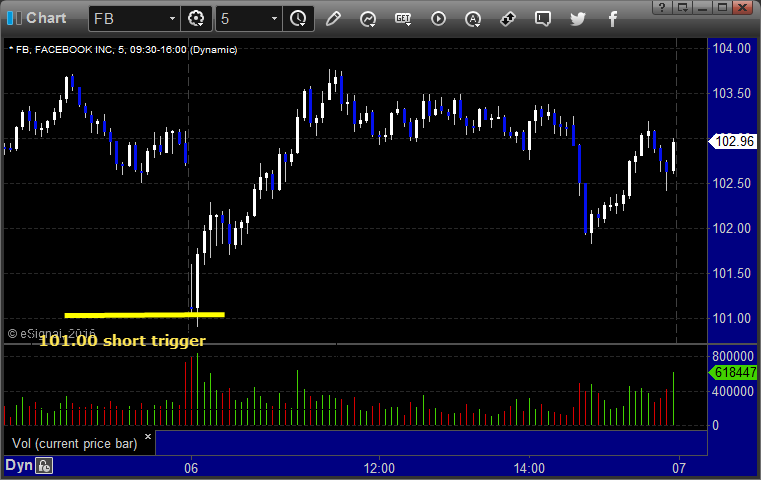This screenshot has width=761, height=480.
Task: Open the symbol settings gear menu
Action: (x=196, y=19)
